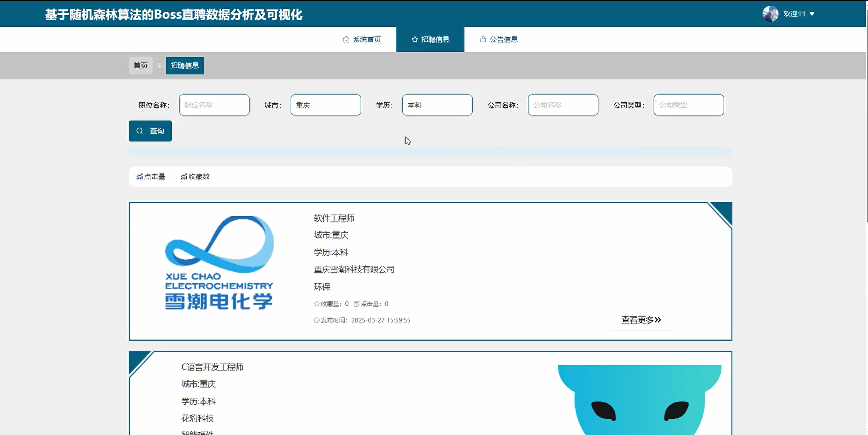Click the 点击量 icon on the job card
The height and width of the screenshot is (435, 868).
pos(356,303)
